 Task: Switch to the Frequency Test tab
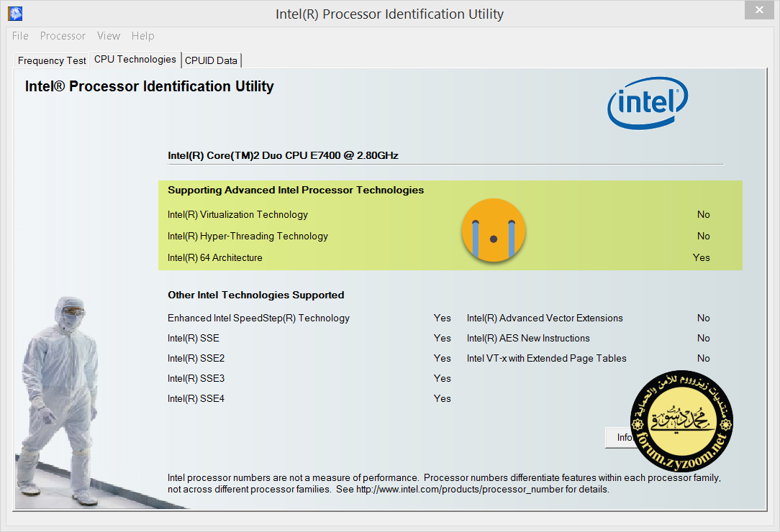pos(52,60)
